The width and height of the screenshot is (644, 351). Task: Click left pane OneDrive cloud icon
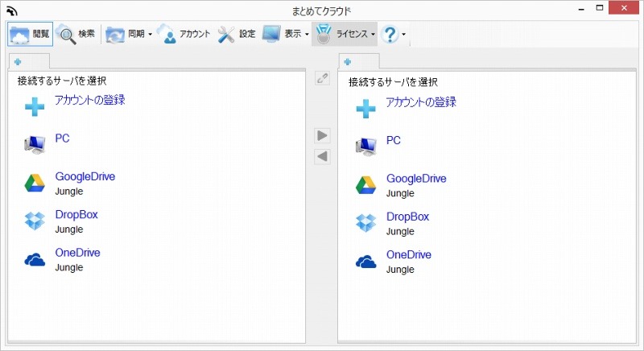point(35,259)
